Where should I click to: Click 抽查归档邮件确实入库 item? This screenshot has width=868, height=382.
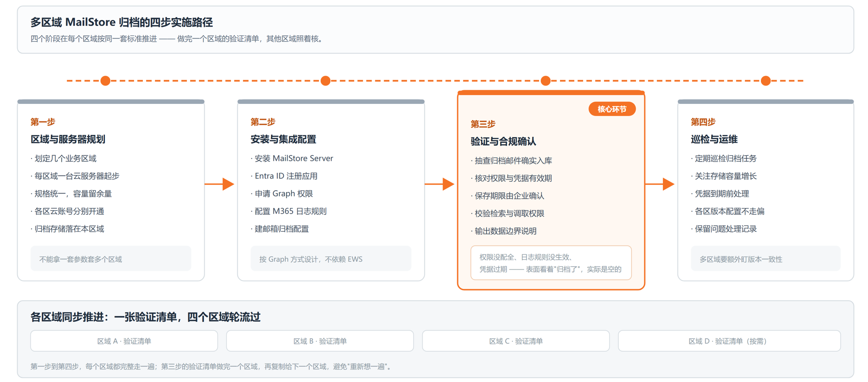click(512, 161)
